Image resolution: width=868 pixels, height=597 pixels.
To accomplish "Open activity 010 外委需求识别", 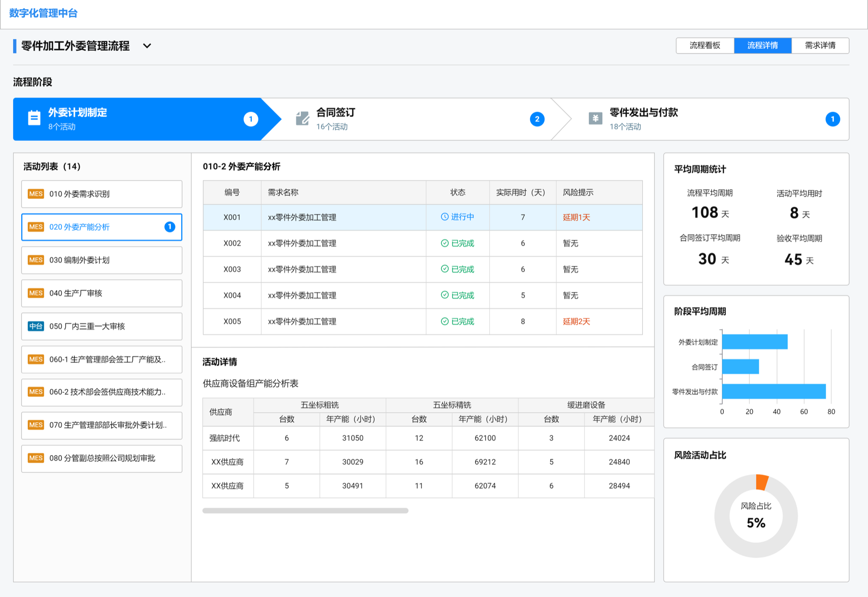I will 102,194.
